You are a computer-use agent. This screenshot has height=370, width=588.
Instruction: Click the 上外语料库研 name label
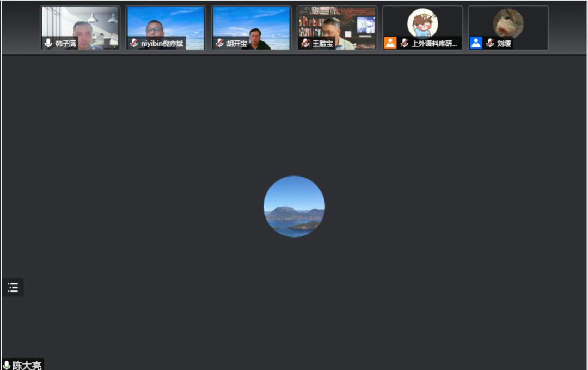434,43
